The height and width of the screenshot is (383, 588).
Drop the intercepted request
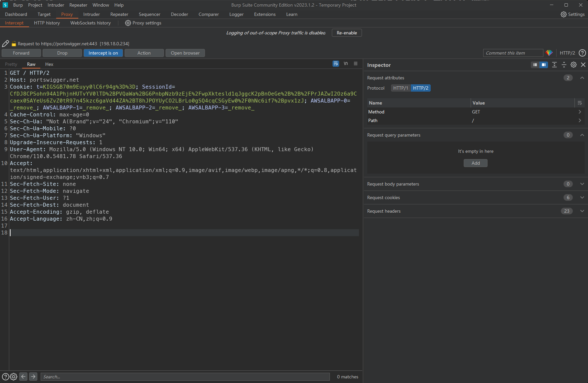[62, 53]
